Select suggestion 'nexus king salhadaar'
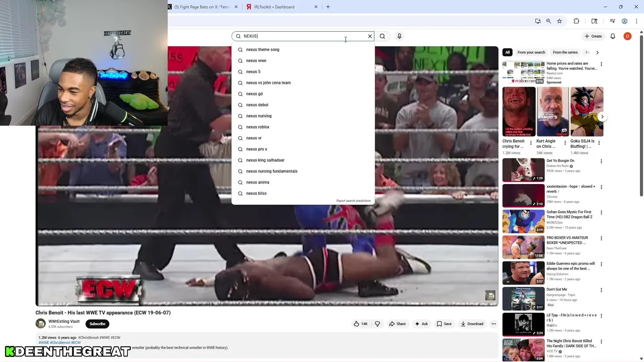644x362 pixels. 303,160
